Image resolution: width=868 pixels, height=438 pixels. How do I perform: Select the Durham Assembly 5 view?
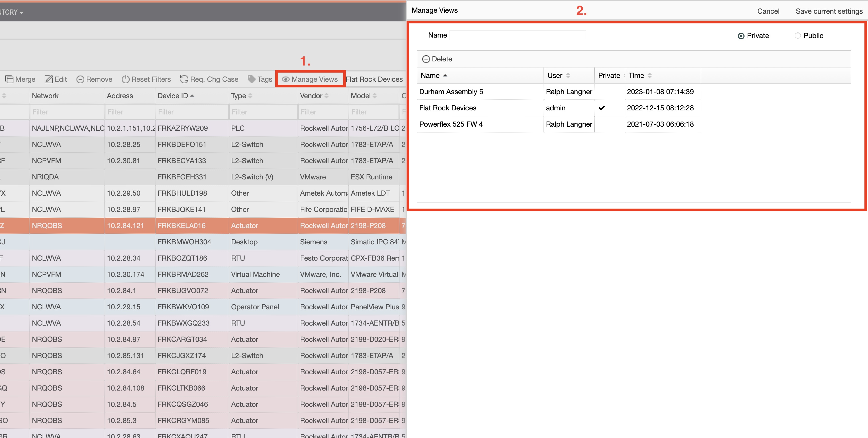[x=451, y=92]
